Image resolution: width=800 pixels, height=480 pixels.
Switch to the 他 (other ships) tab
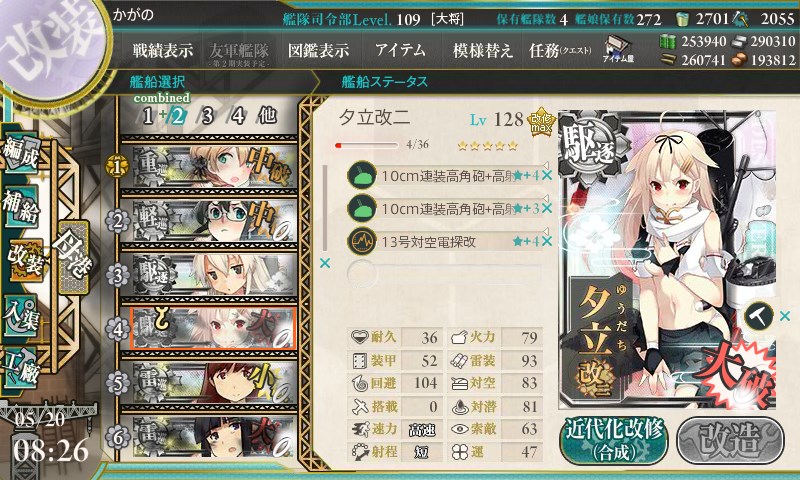point(267,116)
